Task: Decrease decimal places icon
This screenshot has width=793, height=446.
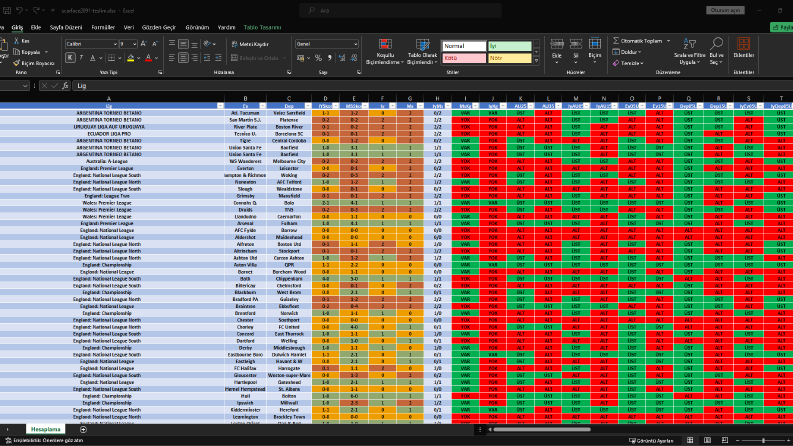Action: tap(353, 58)
